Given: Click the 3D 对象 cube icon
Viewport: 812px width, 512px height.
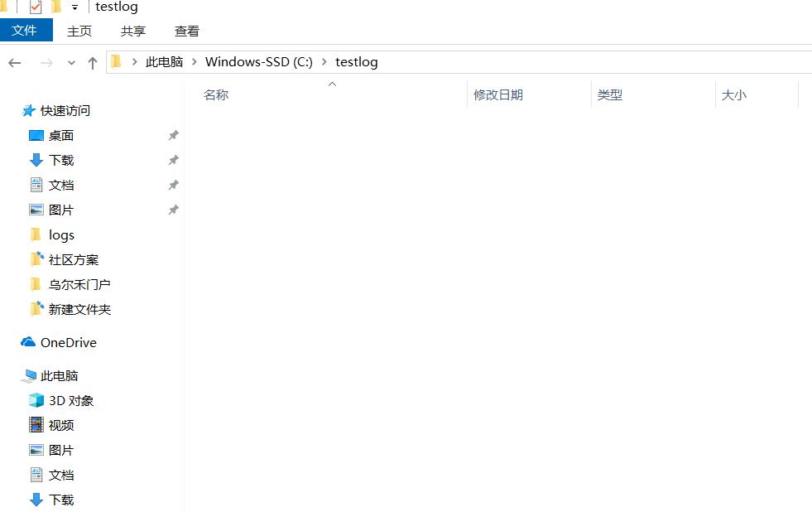Looking at the screenshot, I should tap(36, 400).
